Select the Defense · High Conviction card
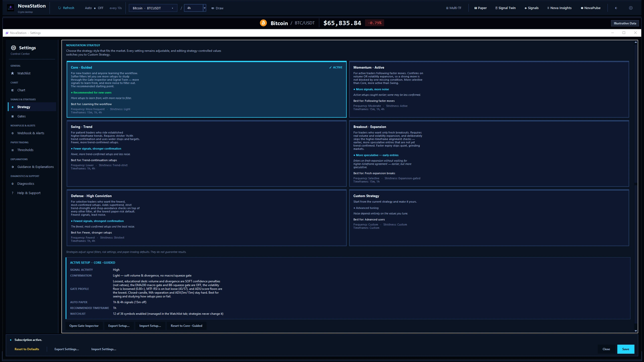Screen dimensions: 644x362 point(207,218)
